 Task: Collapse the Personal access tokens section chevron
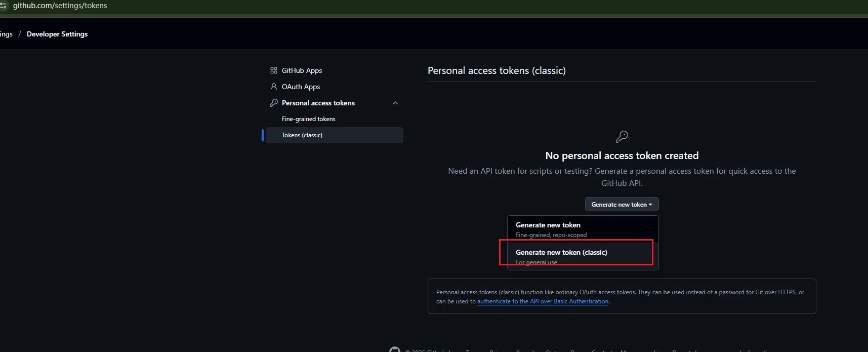click(x=395, y=103)
